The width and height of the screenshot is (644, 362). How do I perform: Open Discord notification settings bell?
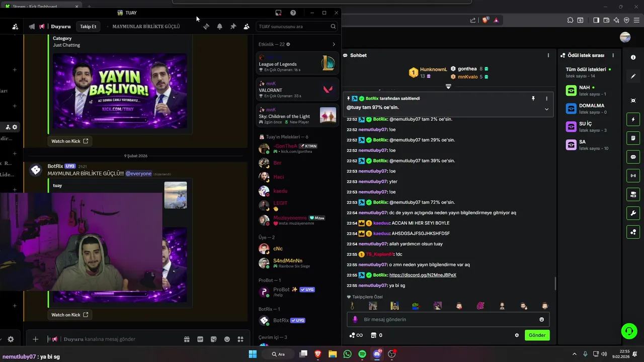tap(220, 26)
